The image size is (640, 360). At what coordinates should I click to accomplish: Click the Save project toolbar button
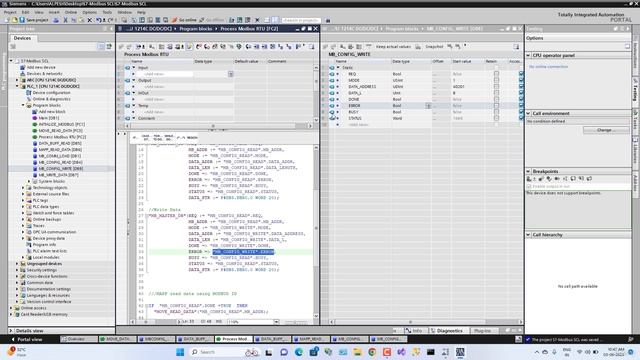(33, 20)
